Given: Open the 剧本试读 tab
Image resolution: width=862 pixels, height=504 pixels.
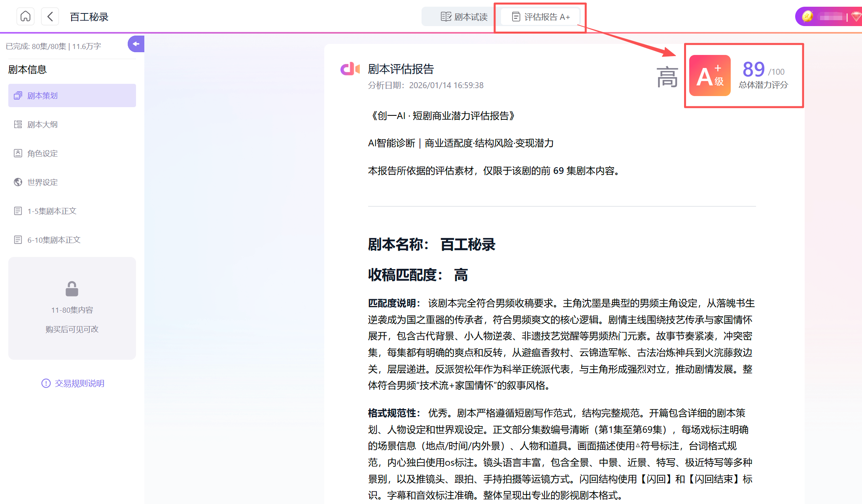Looking at the screenshot, I should click(464, 17).
